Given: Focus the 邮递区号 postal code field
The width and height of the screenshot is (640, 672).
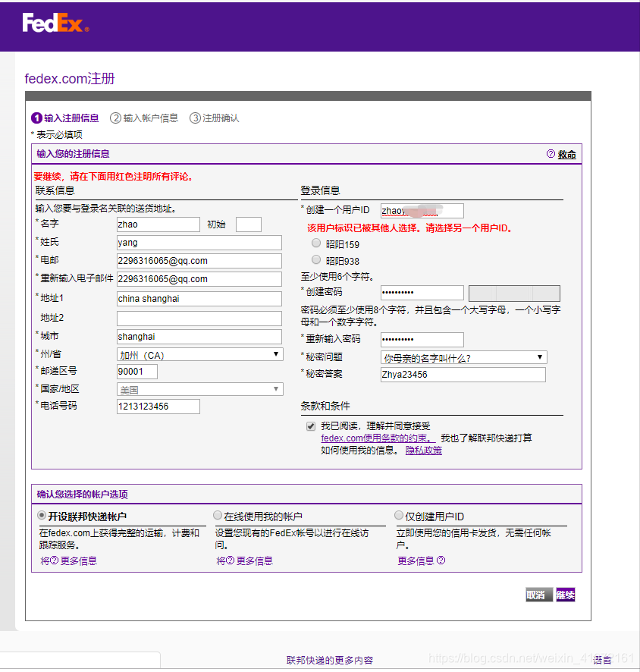Looking at the screenshot, I should (x=137, y=372).
